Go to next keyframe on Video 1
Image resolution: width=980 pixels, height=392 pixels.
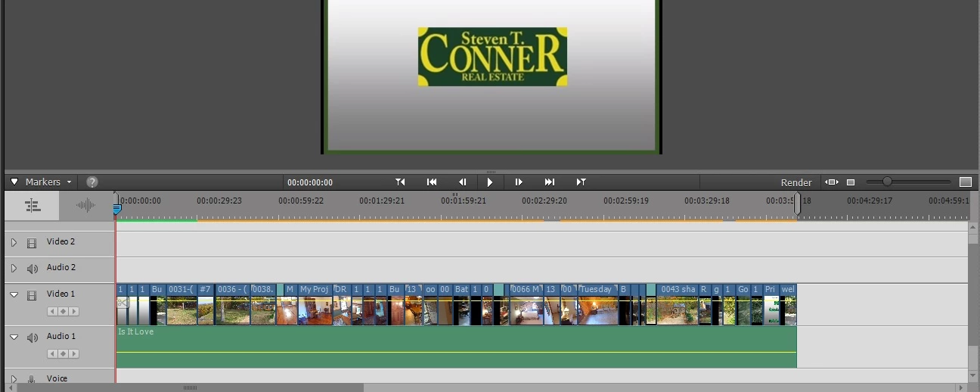pyautogui.click(x=73, y=312)
